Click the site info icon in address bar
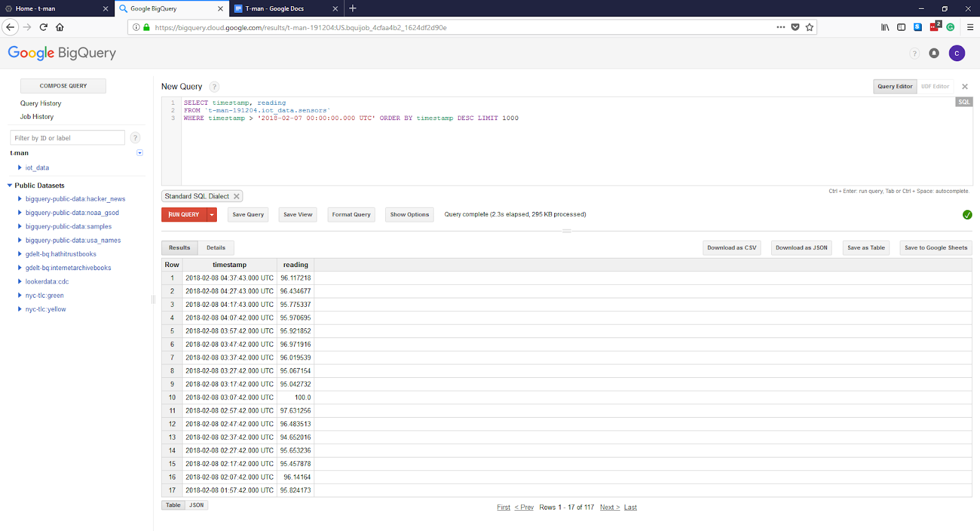This screenshot has height=531, width=980. pyautogui.click(x=136, y=27)
